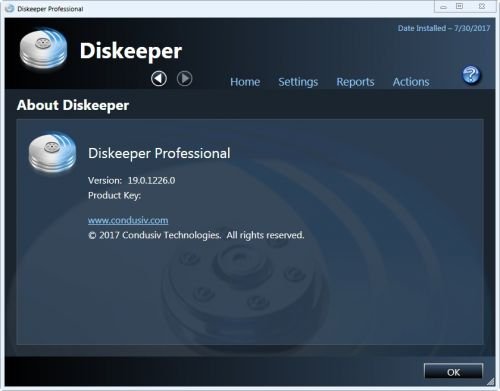Click the back navigation arrow icon
This screenshot has height=391, width=500.
tap(159, 79)
